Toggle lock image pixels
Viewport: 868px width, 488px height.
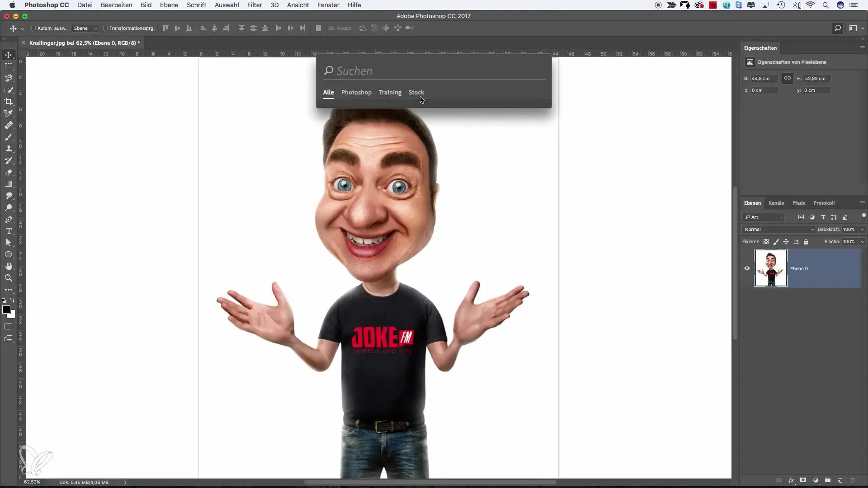776,242
